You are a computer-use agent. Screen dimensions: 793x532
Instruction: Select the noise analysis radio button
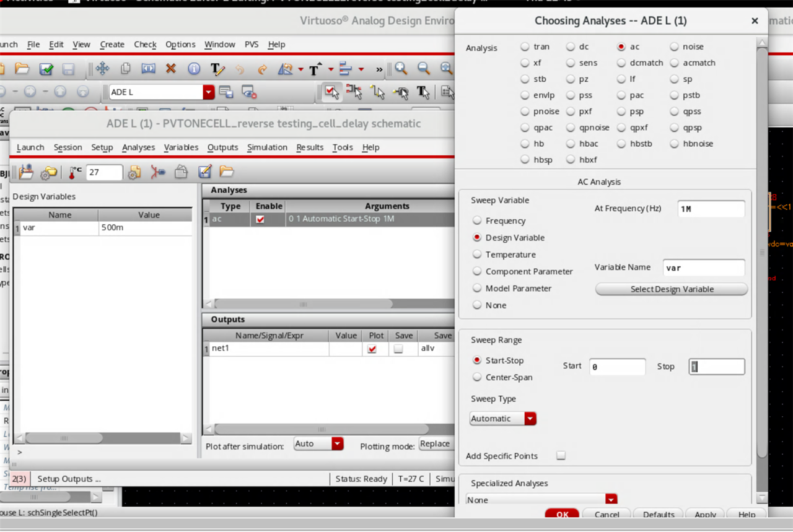coord(674,46)
